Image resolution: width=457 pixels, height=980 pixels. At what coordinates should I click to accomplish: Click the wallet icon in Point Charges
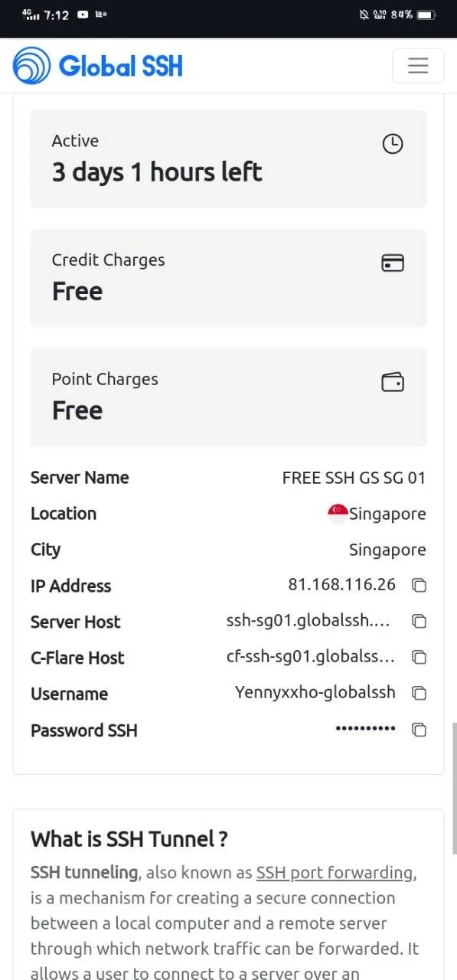pyautogui.click(x=393, y=382)
